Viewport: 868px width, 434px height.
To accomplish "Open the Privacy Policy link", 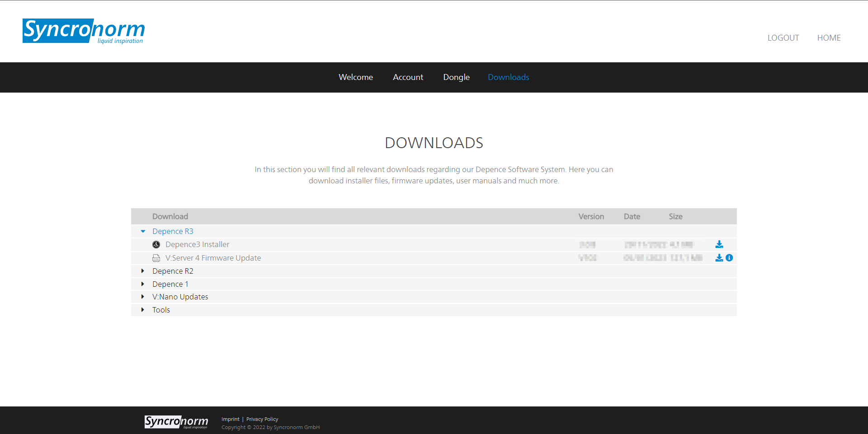I will [262, 419].
